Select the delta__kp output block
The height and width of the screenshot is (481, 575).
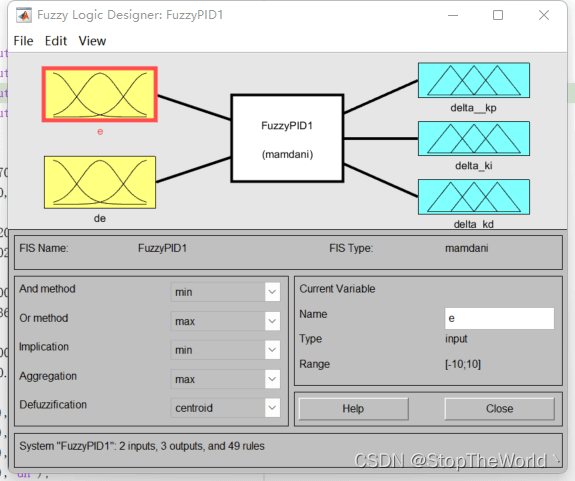[474, 80]
